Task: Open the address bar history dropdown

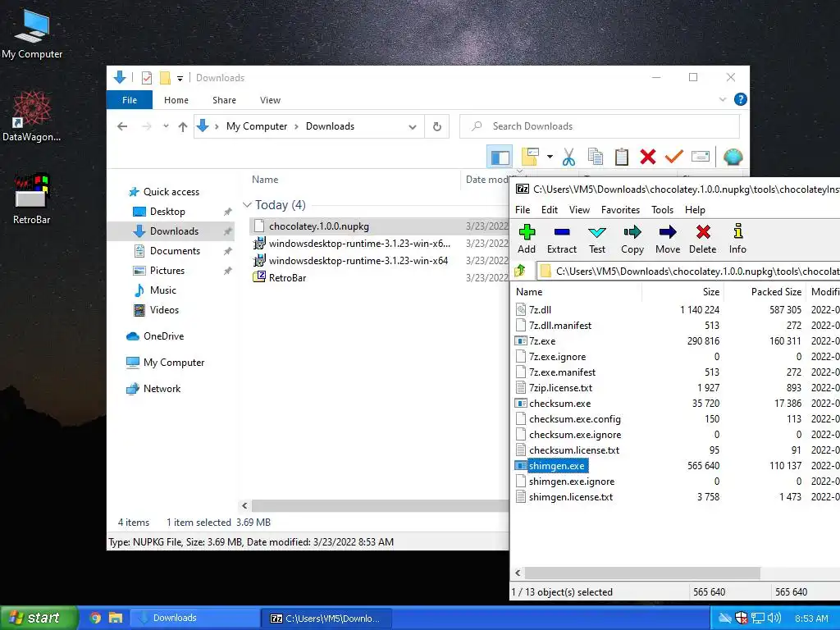Action: pyautogui.click(x=413, y=126)
